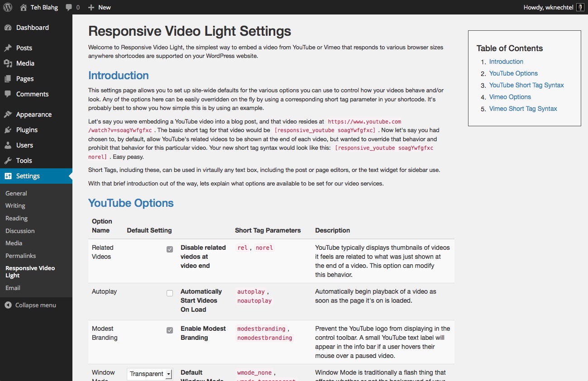The image size is (588, 381).
Task: Click the user avatar beside Howdy
Action: click(x=580, y=7)
